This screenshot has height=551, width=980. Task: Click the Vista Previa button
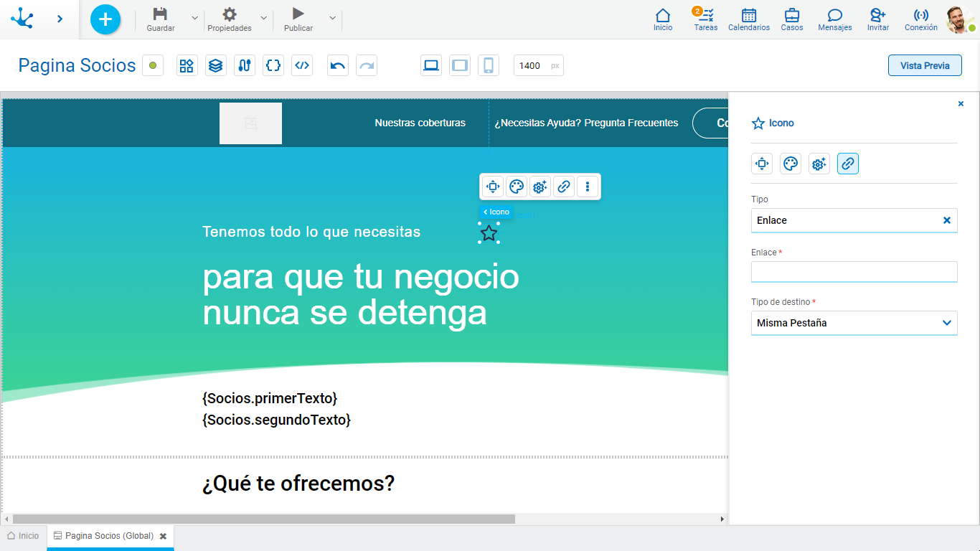925,65
